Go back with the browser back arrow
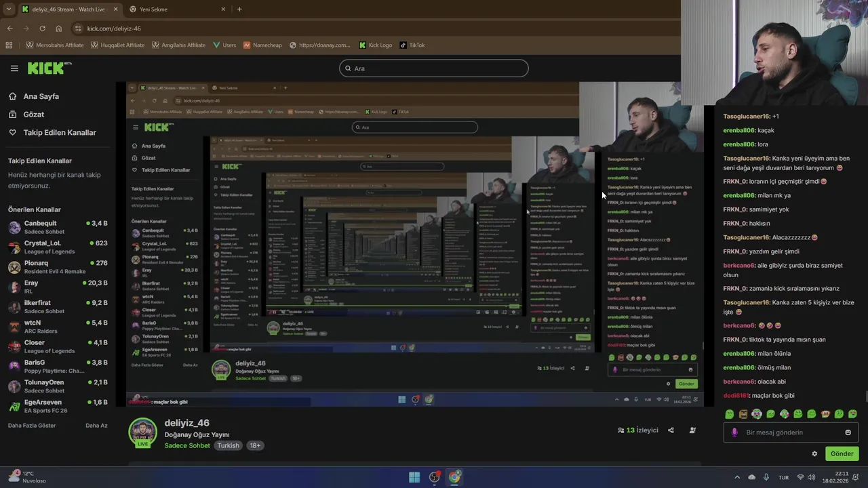868x488 pixels. point(9,28)
